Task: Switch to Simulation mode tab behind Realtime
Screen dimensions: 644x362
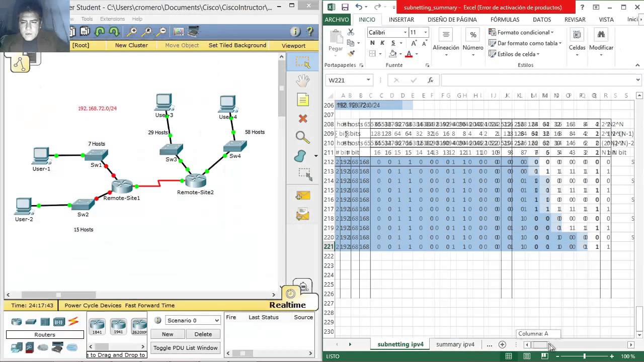Action: [x=303, y=285]
